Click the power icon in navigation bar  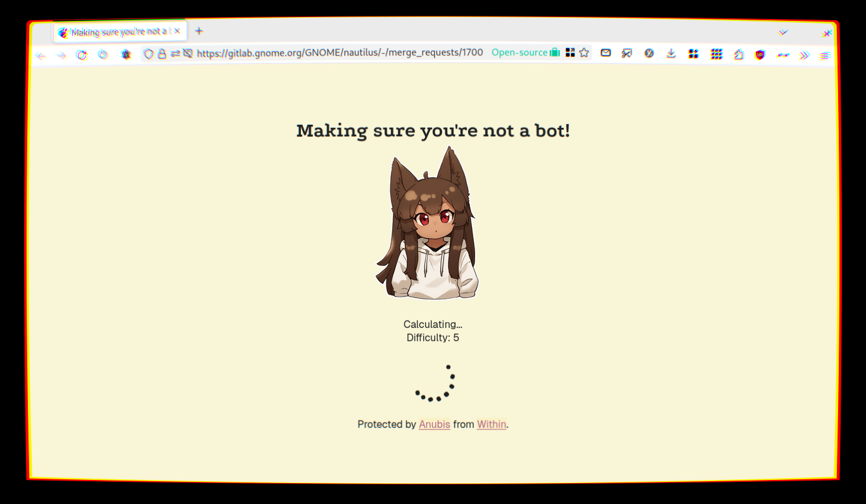103,55
